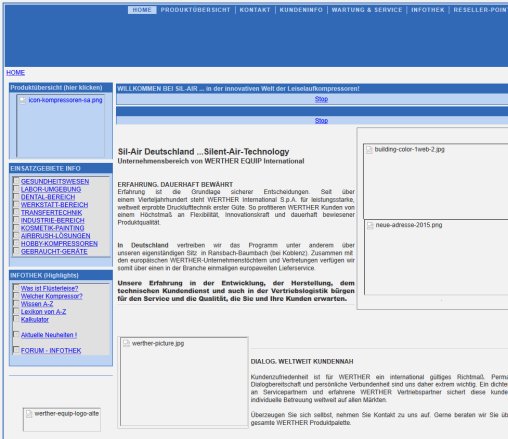Click bullet icon next to INDUSTRIE-BEREICH
Viewport: 508px width, 439px height.
click(16, 220)
